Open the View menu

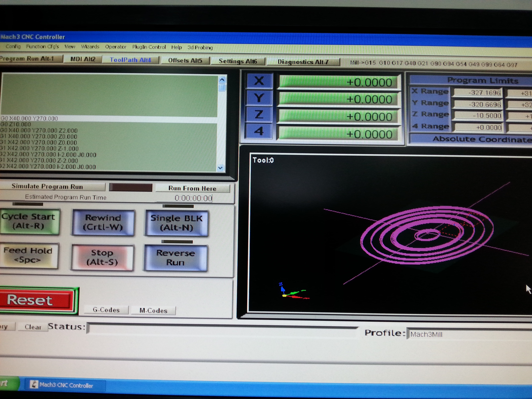click(x=70, y=46)
